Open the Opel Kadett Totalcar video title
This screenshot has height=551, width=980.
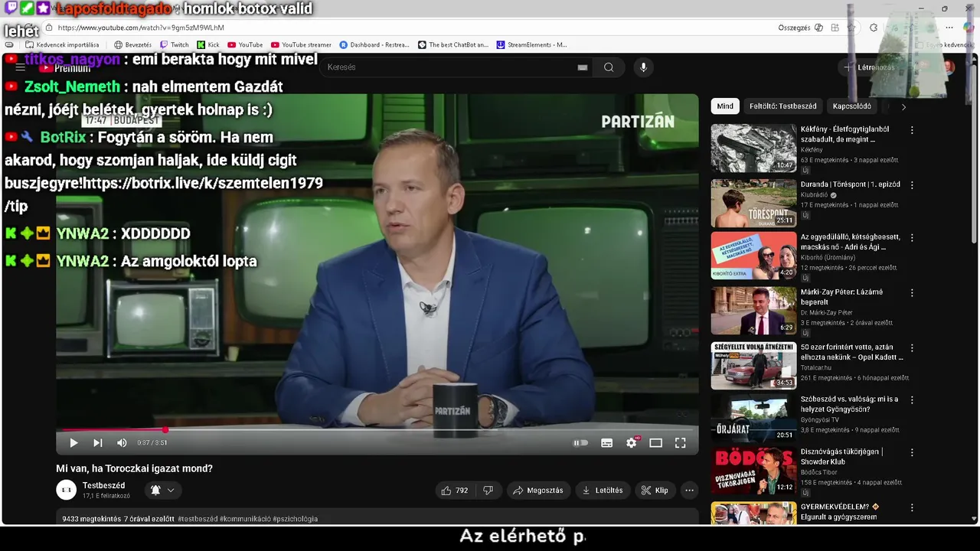click(851, 352)
